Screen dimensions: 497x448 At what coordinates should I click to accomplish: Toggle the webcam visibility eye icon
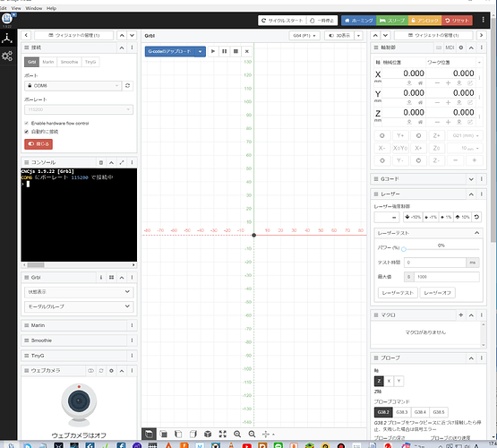(x=91, y=371)
